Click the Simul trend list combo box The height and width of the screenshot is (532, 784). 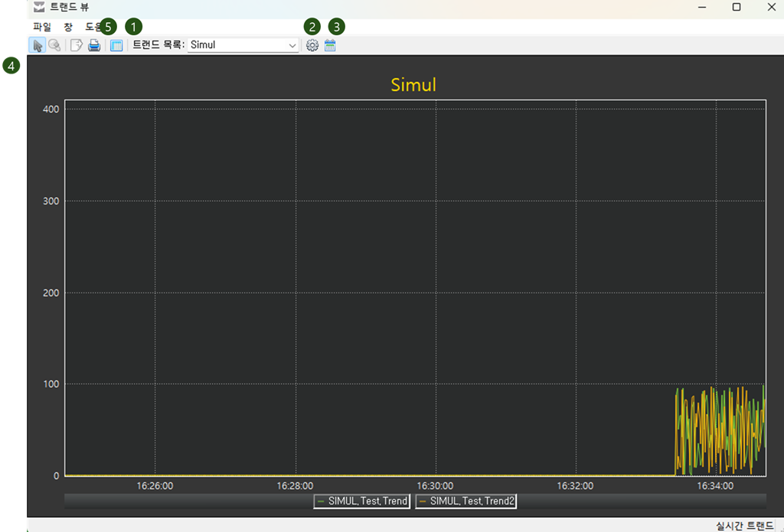pyautogui.click(x=237, y=45)
